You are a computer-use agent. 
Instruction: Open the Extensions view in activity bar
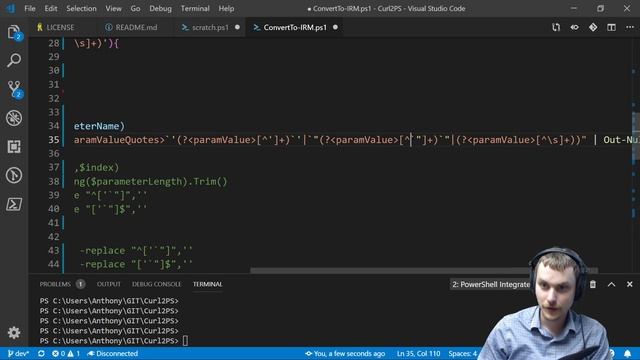pyautogui.click(x=14, y=147)
